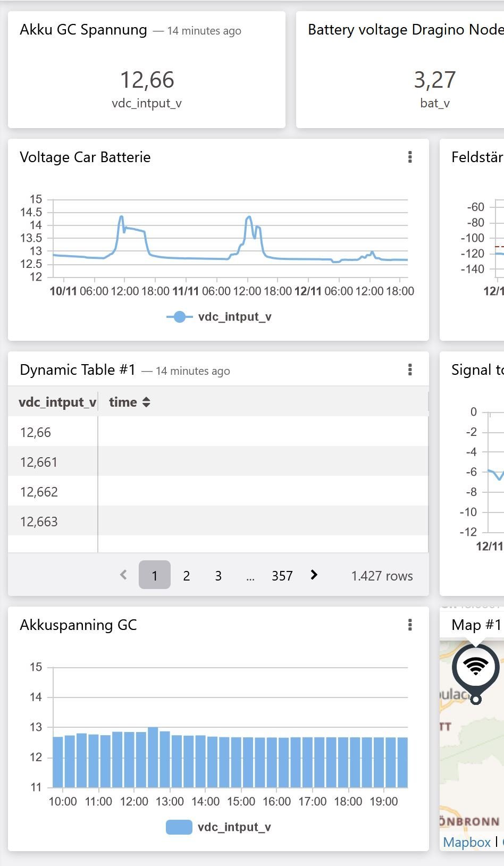The height and width of the screenshot is (866, 504).
Task: Click Akkuspanning GC title
Action: (x=78, y=625)
